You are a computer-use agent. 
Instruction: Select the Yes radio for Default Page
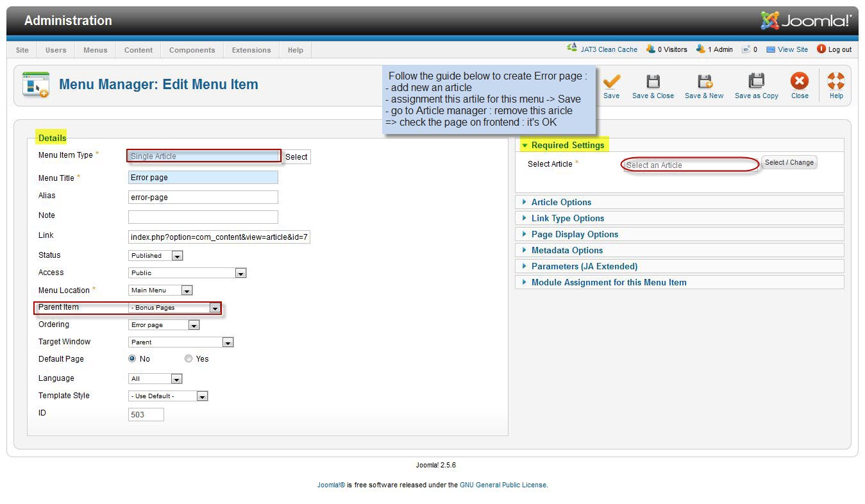(x=189, y=359)
